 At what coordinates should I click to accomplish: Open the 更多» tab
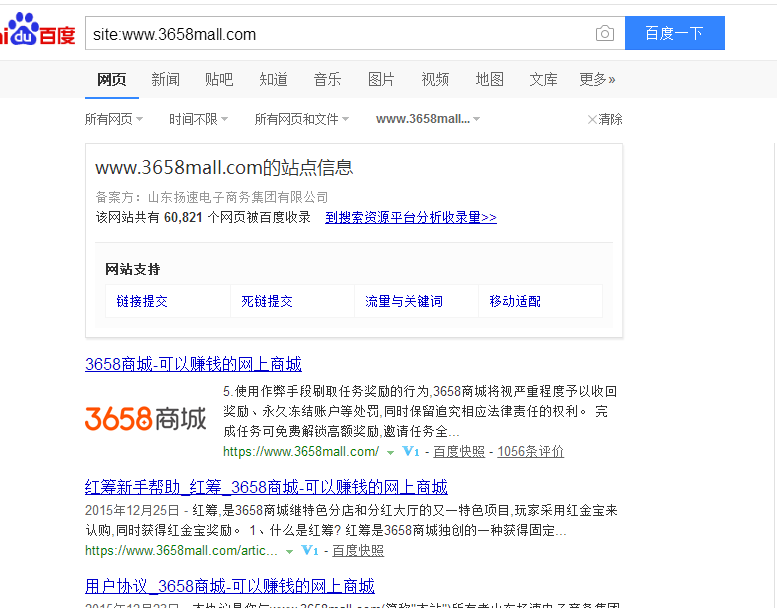[597, 79]
